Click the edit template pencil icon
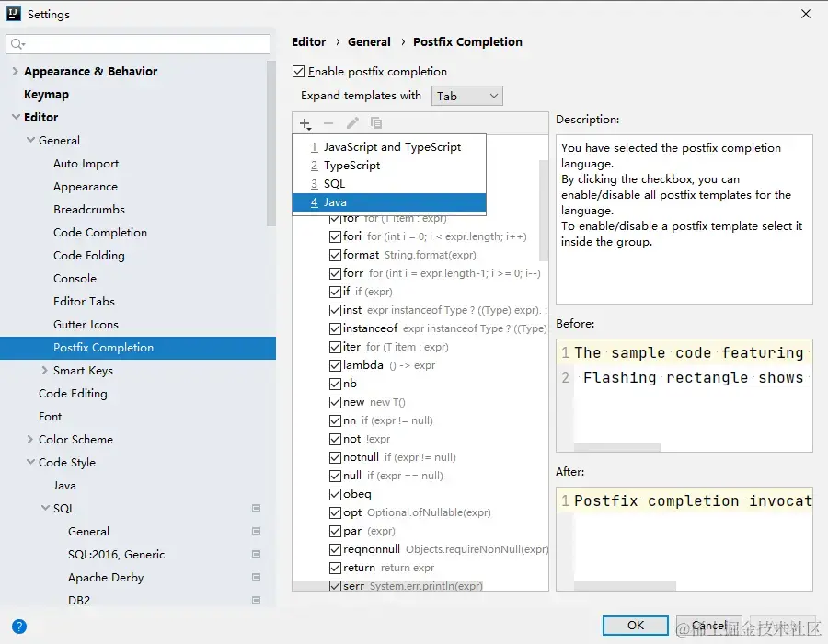 click(x=352, y=123)
